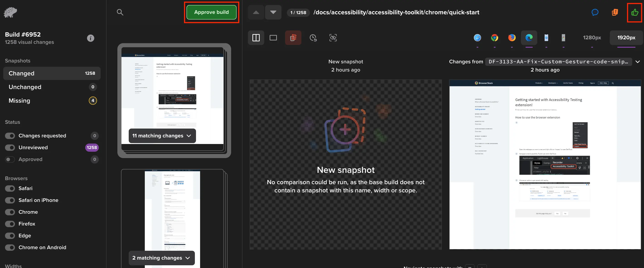Toggle the red diff overlay icon
The height and width of the screenshot is (268, 644).
point(293,38)
